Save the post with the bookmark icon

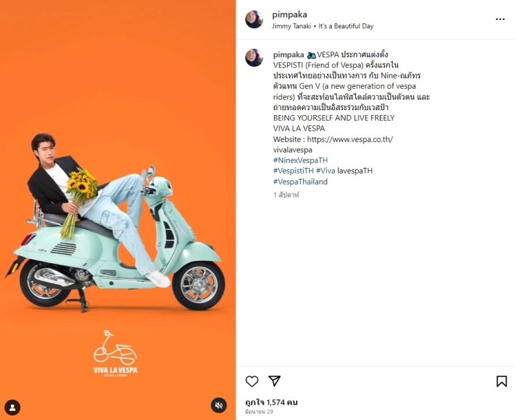coord(501,381)
